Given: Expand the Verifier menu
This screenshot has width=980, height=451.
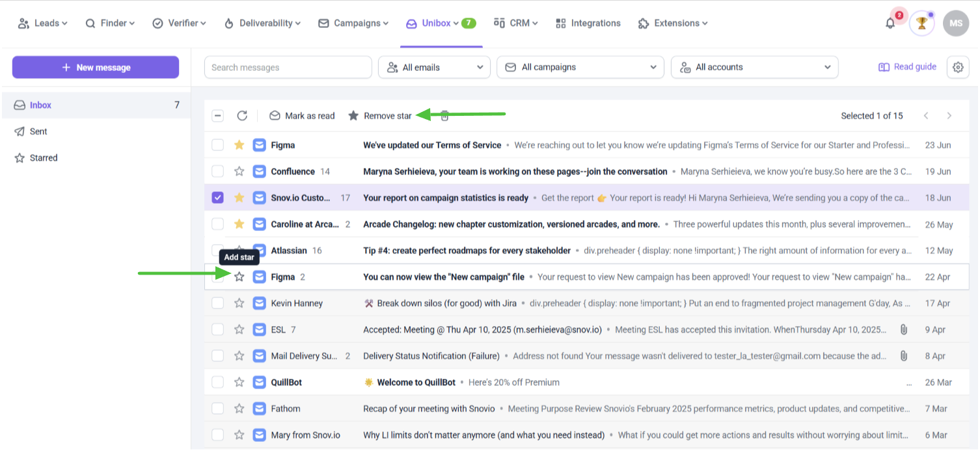Looking at the screenshot, I should coord(179,23).
